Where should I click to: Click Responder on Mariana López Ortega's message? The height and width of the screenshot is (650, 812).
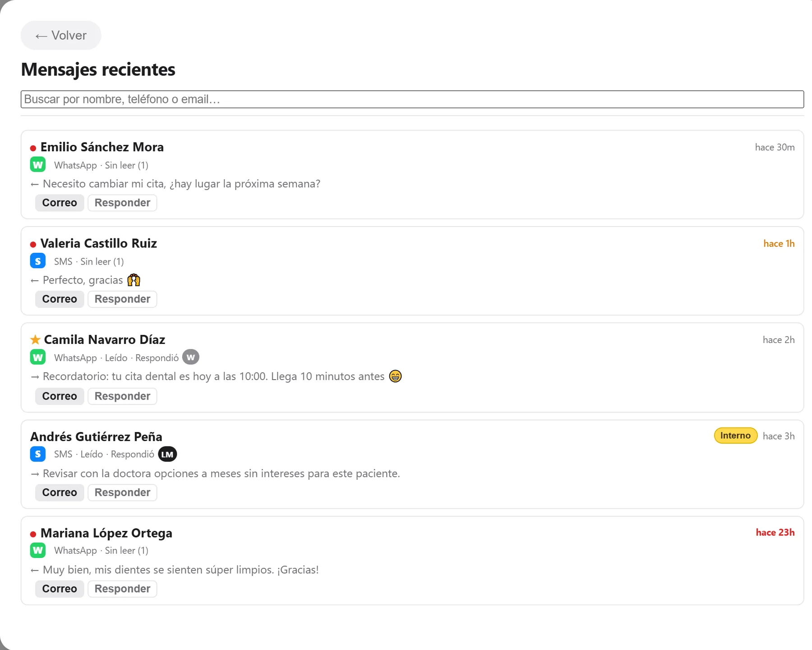[122, 589]
